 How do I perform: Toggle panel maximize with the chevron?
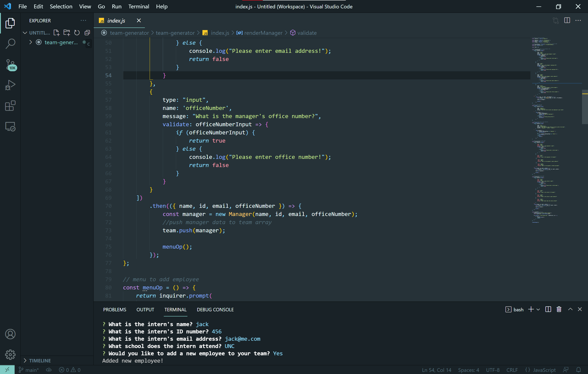pyautogui.click(x=570, y=309)
